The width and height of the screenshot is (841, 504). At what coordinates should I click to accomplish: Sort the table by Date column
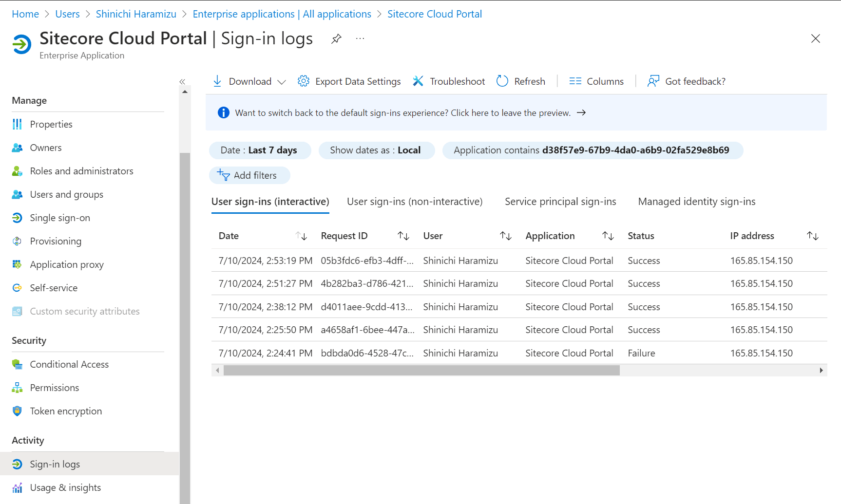pyautogui.click(x=301, y=236)
